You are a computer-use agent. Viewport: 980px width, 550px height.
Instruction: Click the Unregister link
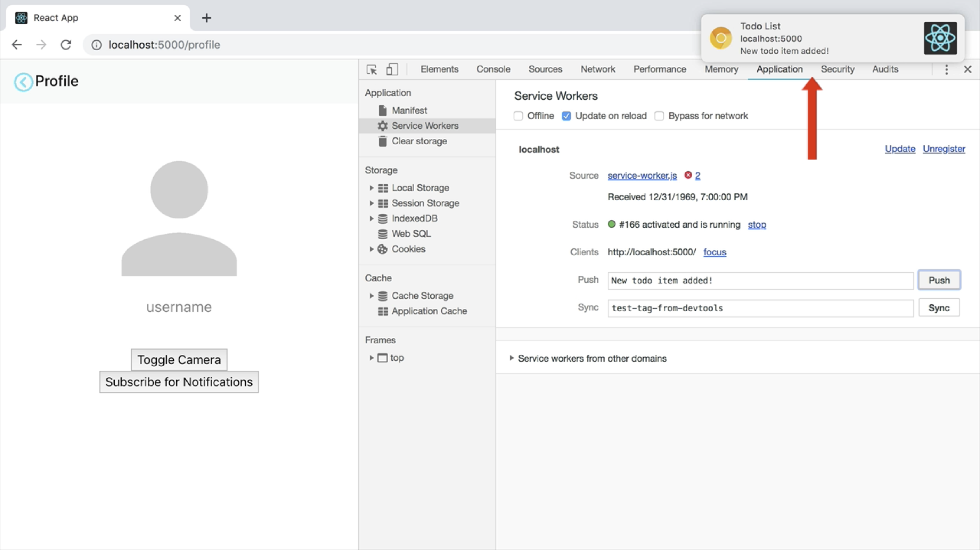pos(944,149)
